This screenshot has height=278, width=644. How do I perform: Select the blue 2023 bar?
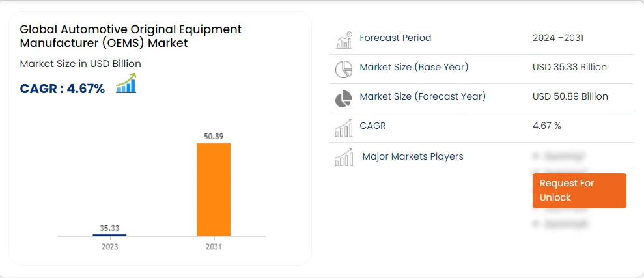[109, 235]
